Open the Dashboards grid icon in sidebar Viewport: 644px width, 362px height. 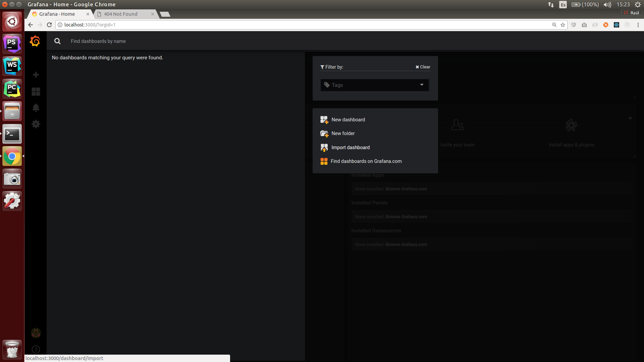36,92
